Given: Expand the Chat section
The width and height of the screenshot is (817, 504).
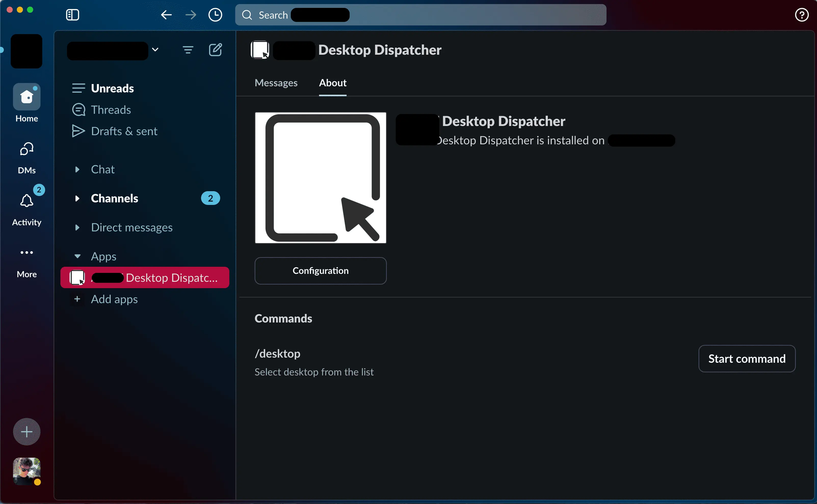Looking at the screenshot, I should [x=77, y=169].
